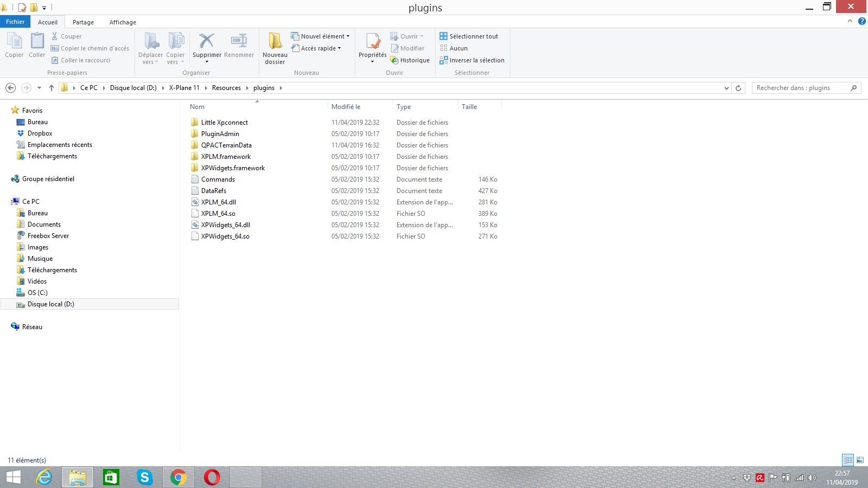This screenshot has height=488, width=868.
Task: Switch to large icons view in status bar
Action: pyautogui.click(x=860, y=460)
